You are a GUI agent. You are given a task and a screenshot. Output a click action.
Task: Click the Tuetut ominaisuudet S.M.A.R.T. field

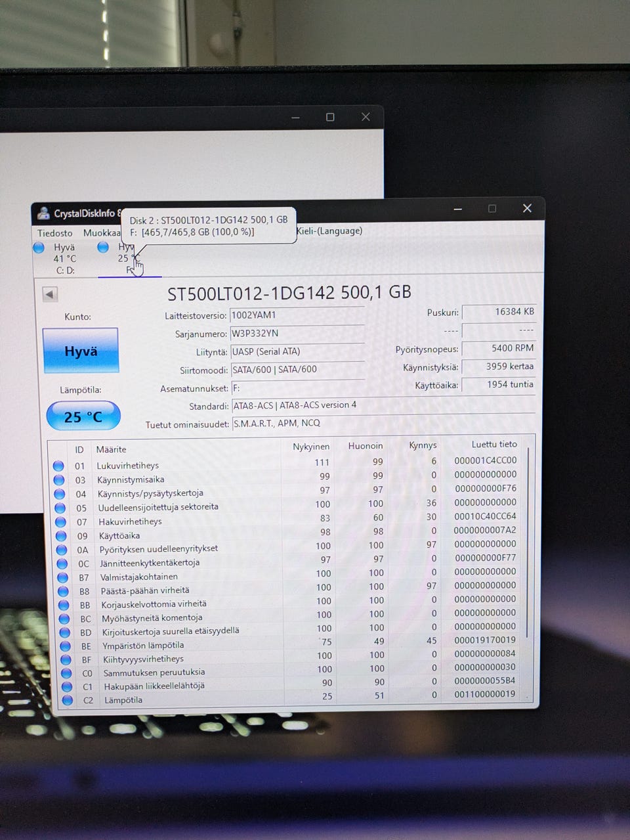384,424
